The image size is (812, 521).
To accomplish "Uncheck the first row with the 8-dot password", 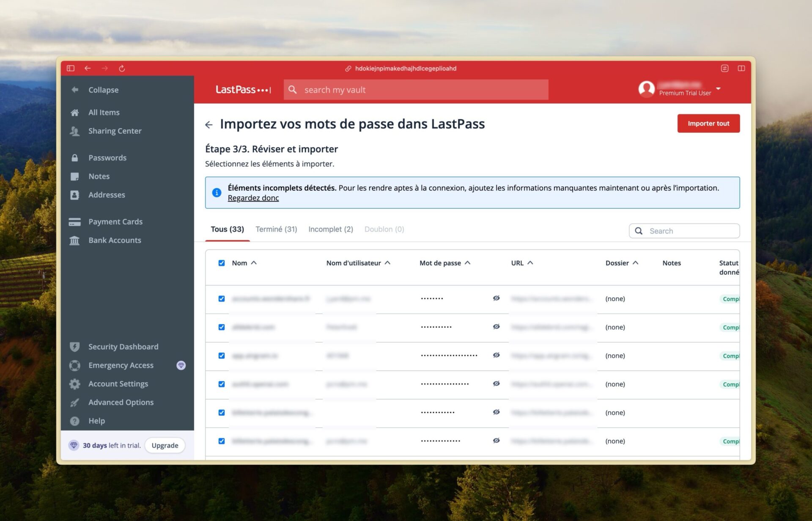I will [222, 299].
